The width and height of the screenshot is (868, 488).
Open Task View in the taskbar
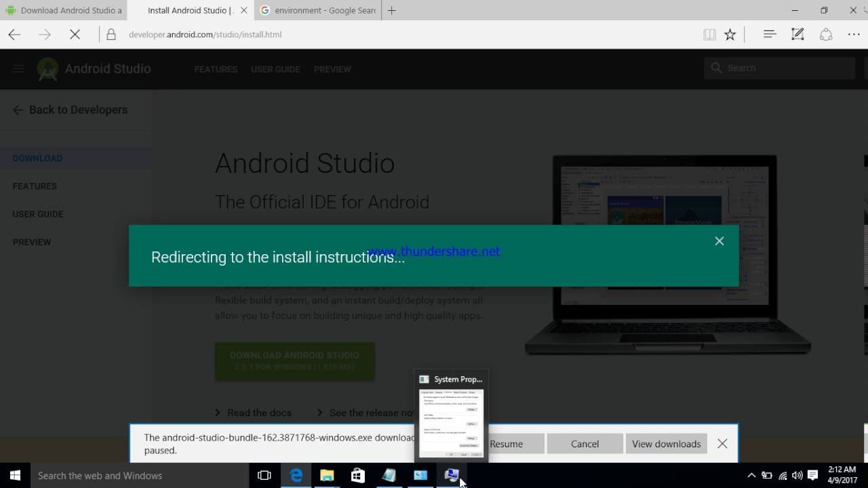(x=264, y=476)
